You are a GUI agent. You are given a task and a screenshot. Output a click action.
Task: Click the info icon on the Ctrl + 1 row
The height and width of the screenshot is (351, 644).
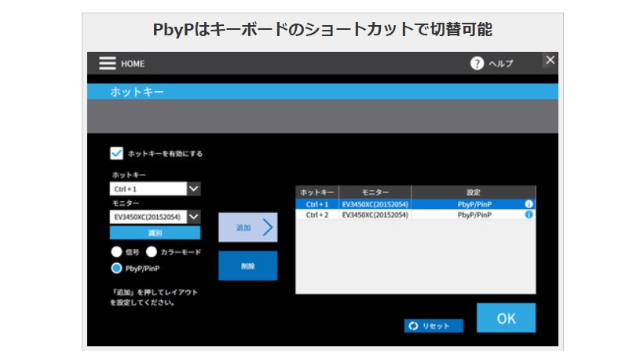coord(529,203)
